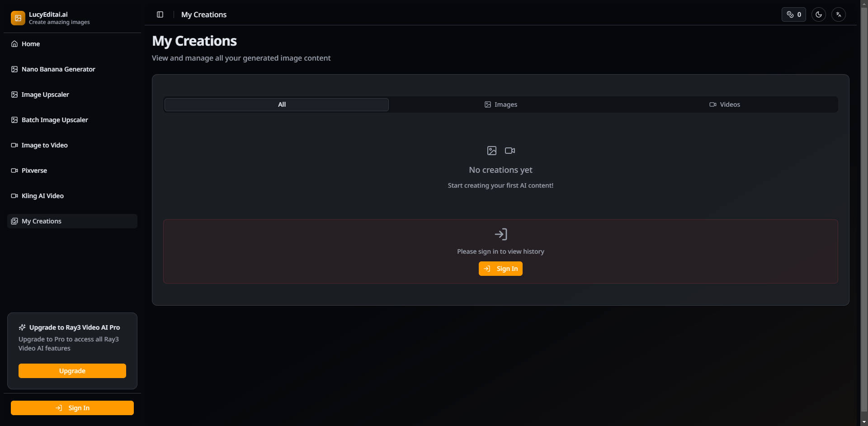Click the orange Upgrade button
This screenshot has width=868, height=426.
tap(72, 371)
